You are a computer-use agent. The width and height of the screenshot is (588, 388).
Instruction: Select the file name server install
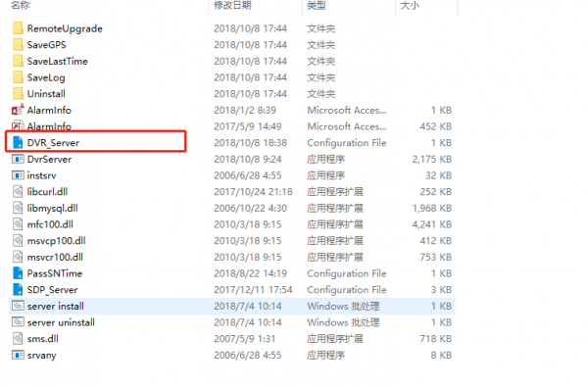coord(56,306)
